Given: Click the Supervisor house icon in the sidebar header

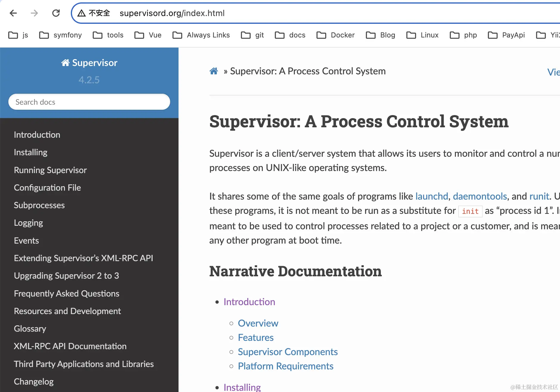Looking at the screenshot, I should [x=66, y=62].
